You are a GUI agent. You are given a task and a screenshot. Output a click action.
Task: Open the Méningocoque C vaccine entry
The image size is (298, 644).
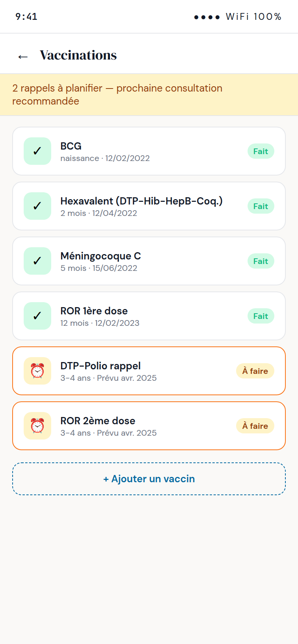tap(149, 261)
